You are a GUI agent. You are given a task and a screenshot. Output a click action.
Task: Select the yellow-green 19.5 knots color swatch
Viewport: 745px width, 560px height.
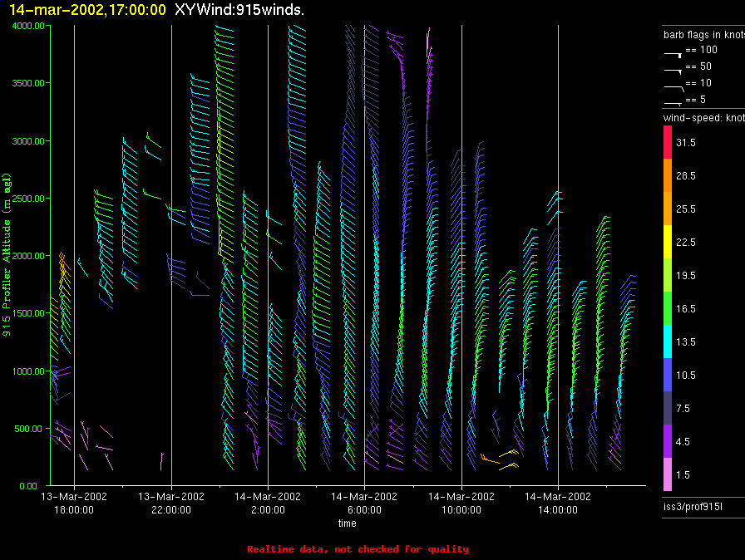[x=668, y=275]
